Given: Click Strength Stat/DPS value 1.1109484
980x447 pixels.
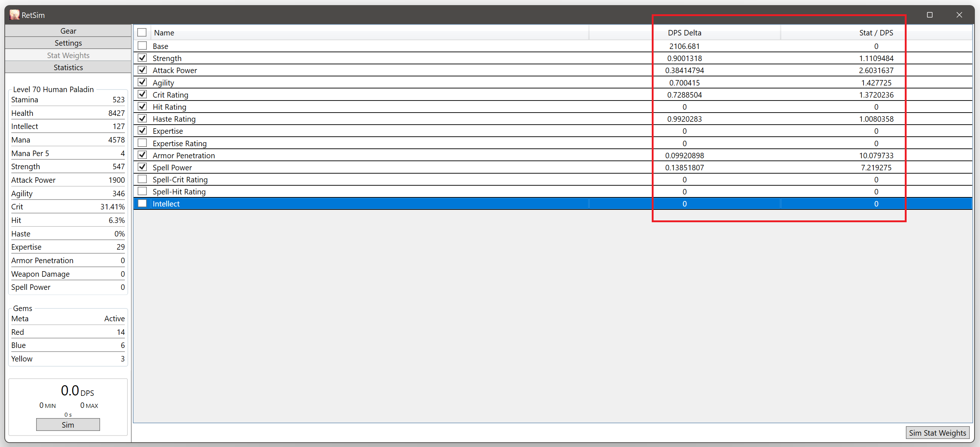Looking at the screenshot, I should point(876,58).
